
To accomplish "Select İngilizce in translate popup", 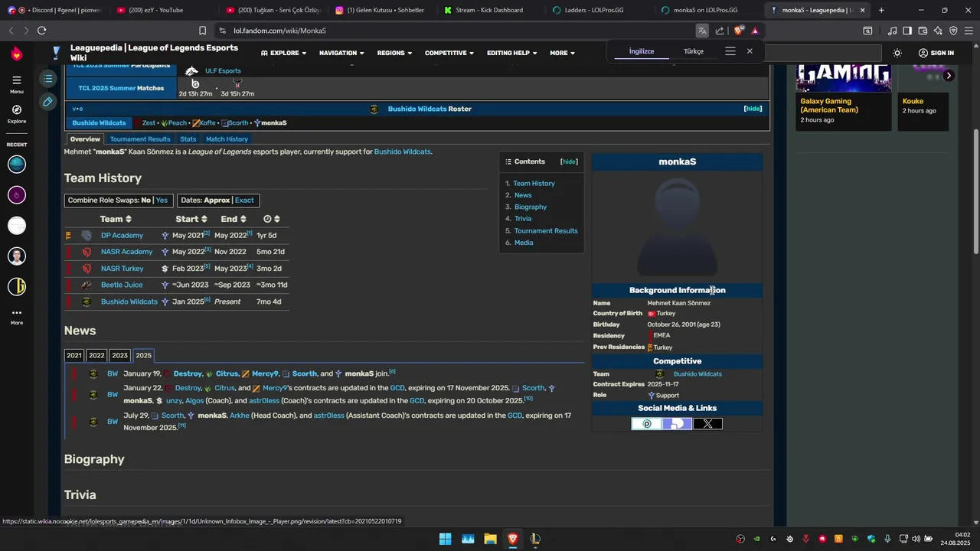I will point(642,51).
